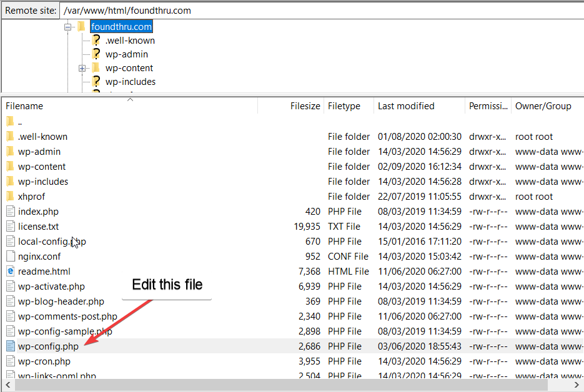Select foundthru.com folder in tree
584x392 pixels.
coord(121,27)
